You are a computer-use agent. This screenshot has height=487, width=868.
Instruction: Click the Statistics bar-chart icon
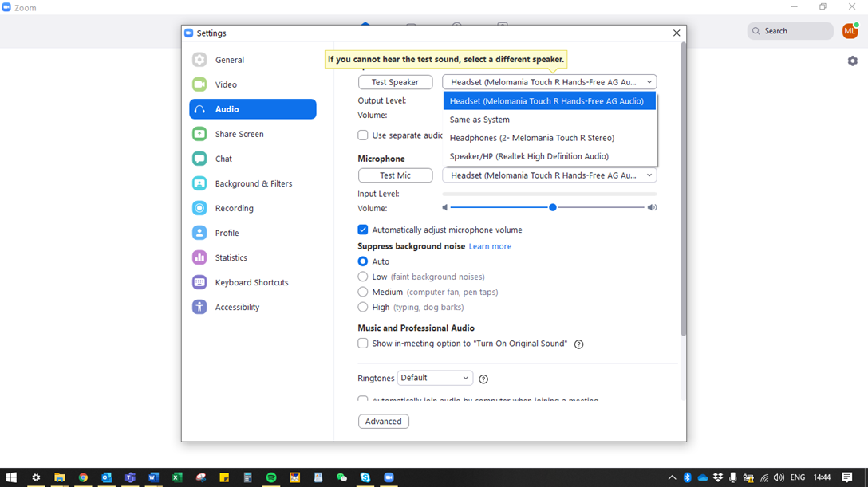point(199,257)
